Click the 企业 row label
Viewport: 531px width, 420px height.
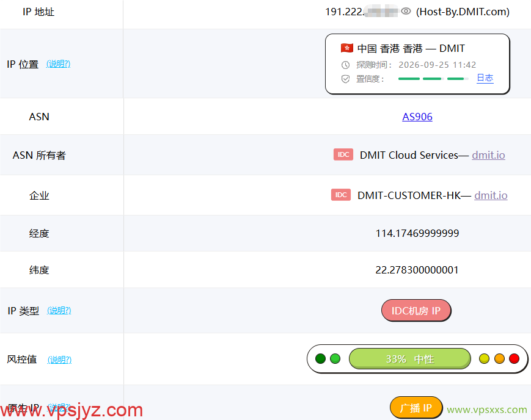coord(39,195)
